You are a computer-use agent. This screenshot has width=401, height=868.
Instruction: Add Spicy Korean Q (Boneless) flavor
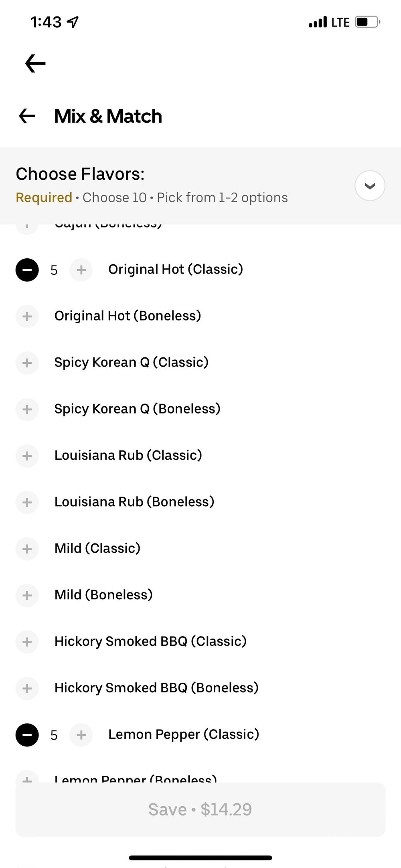(x=27, y=410)
